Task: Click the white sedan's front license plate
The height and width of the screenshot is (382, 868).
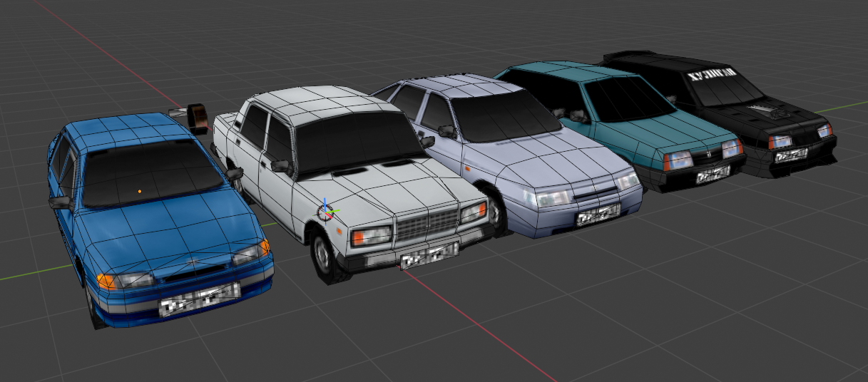Action: 429,257
